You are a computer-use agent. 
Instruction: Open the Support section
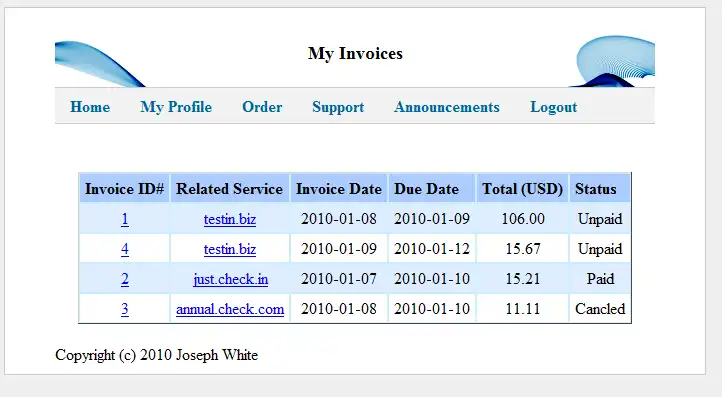click(x=338, y=107)
